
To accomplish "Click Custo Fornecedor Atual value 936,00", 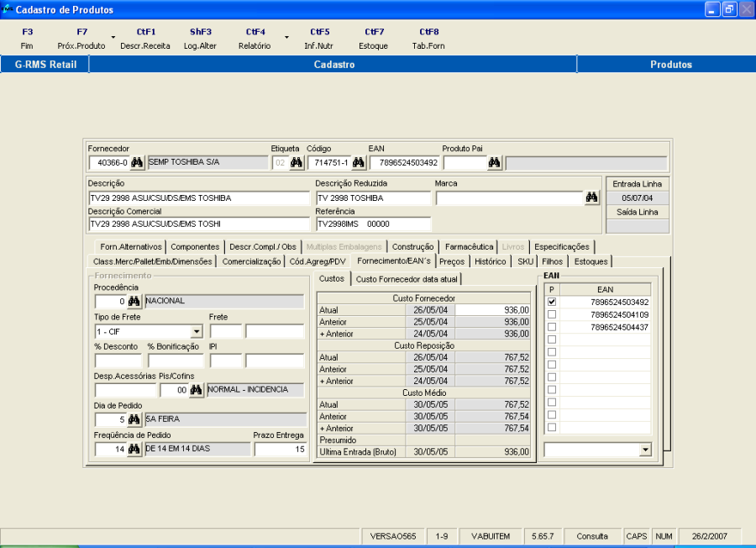I will click(x=493, y=309).
